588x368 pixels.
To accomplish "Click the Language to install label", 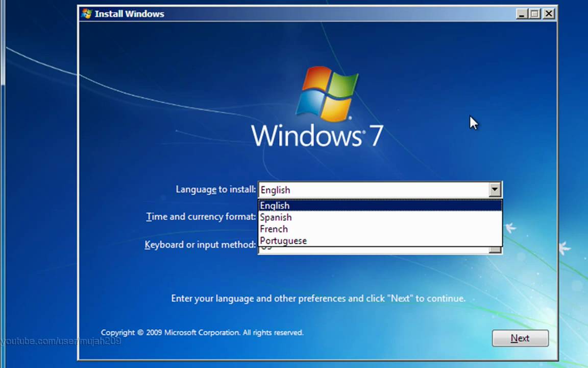I will pyautogui.click(x=215, y=189).
